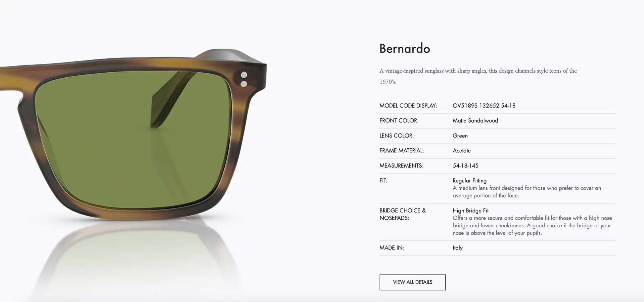Click the Bernardo product heading

pyautogui.click(x=404, y=49)
